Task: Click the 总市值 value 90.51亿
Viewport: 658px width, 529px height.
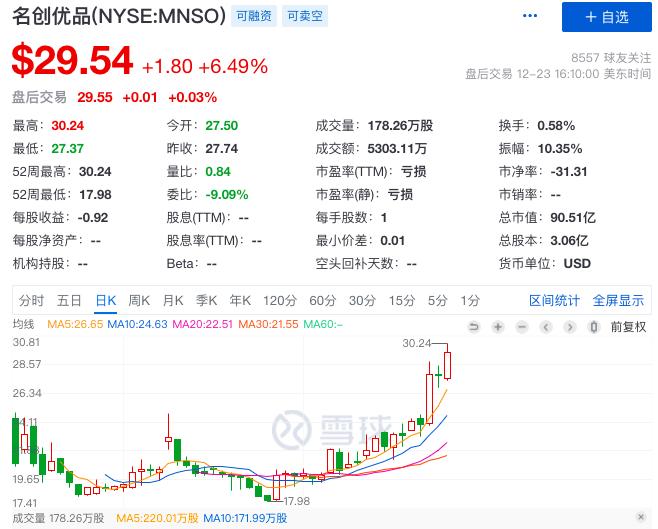Action: click(573, 217)
